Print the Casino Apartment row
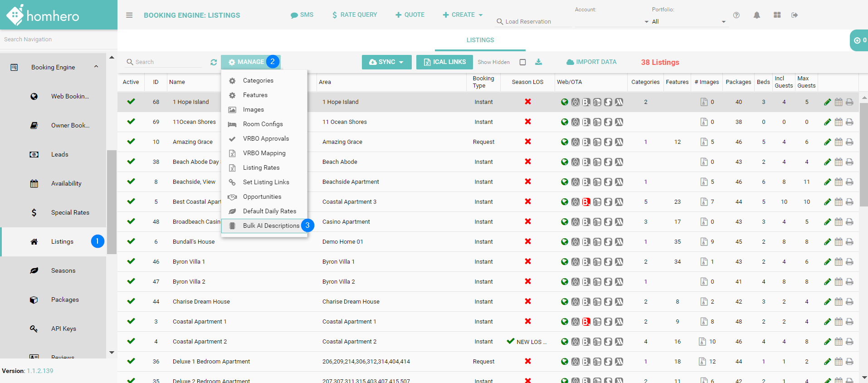 pos(849,222)
